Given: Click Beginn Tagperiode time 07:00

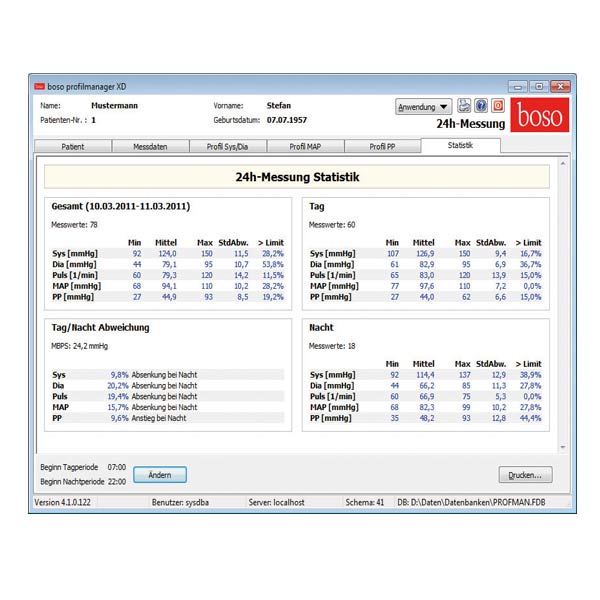Looking at the screenshot, I should click(117, 467).
